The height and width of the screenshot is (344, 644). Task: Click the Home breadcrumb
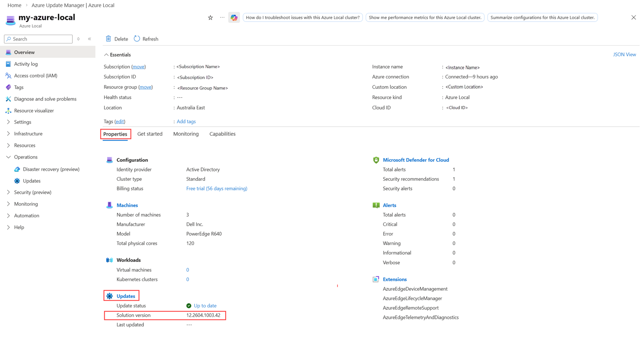coord(14,5)
